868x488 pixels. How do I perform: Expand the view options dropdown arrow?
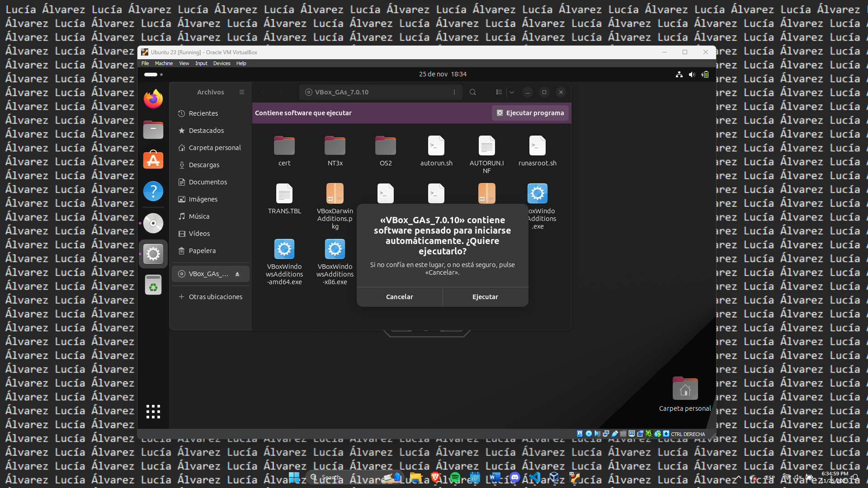(x=512, y=92)
